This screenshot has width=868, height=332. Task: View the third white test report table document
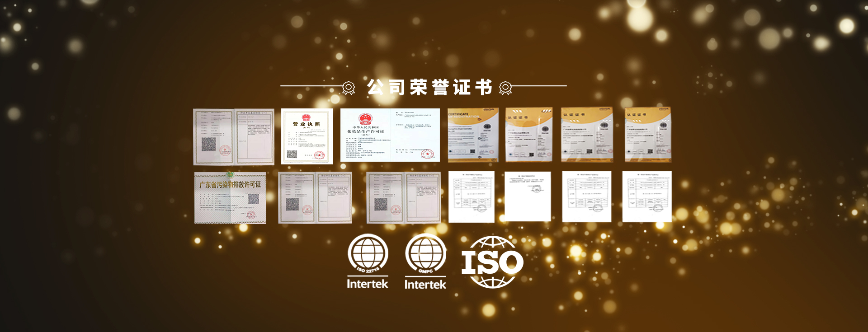click(x=586, y=196)
